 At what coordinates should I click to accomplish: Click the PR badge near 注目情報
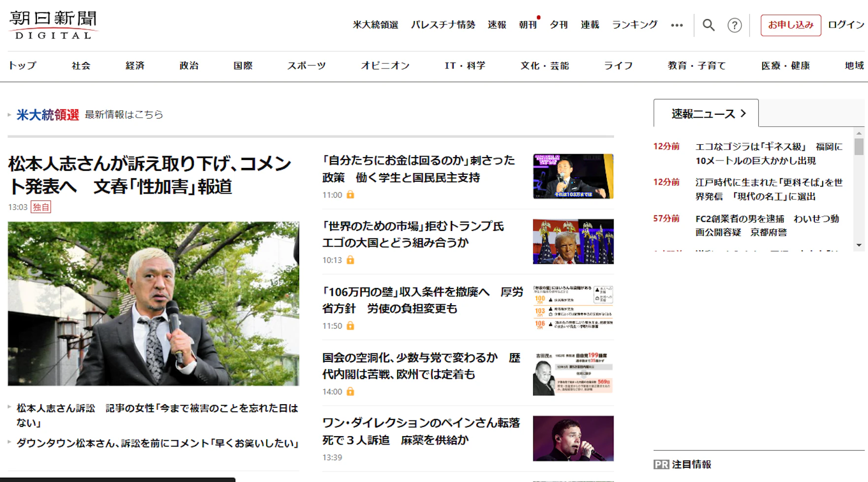coord(661,464)
